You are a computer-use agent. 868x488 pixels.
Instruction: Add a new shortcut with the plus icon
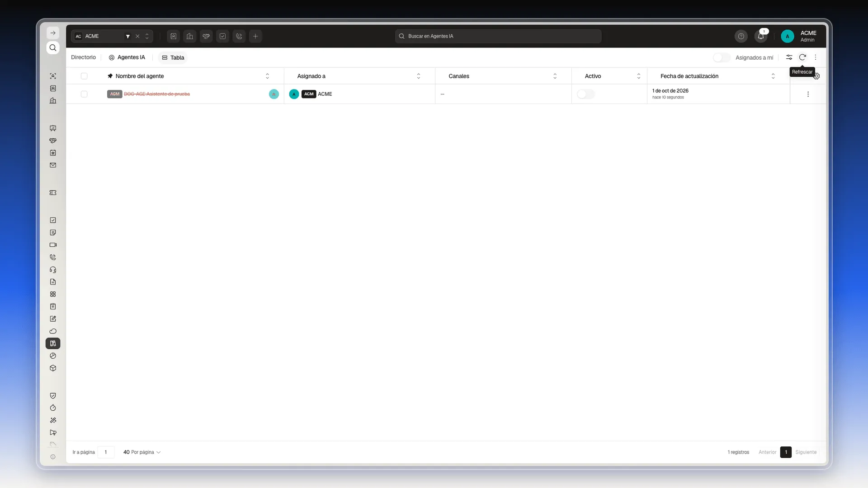tap(255, 36)
